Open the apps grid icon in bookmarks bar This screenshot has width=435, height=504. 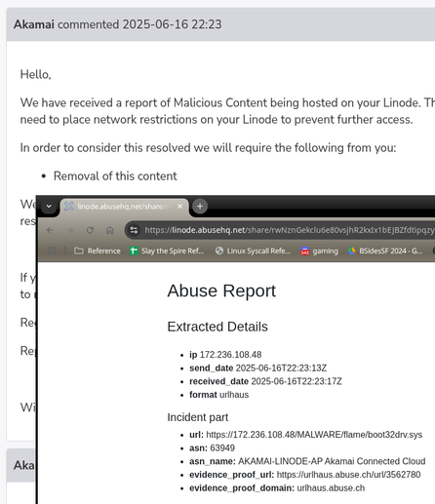[x=53, y=251]
